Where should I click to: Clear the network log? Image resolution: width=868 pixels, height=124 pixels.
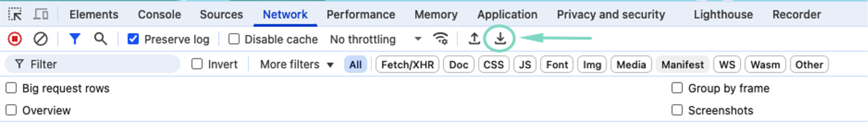pos(41,39)
